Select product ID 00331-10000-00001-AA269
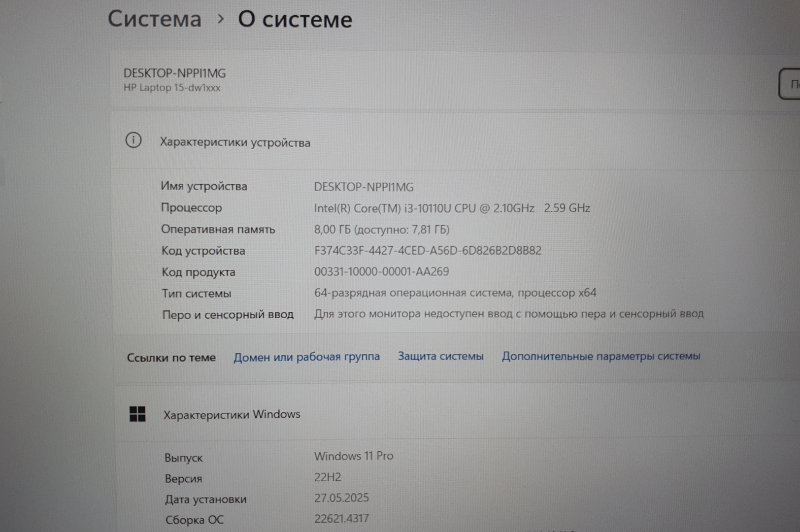 (x=382, y=271)
